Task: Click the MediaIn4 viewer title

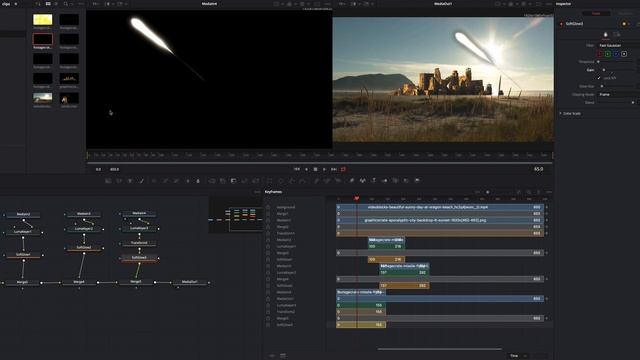Action: click(210, 4)
